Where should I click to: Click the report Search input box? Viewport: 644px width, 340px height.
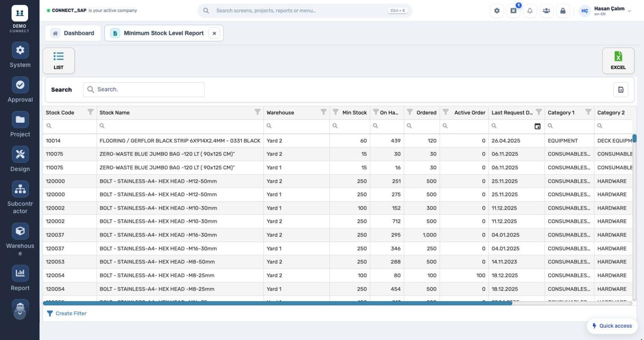(x=144, y=89)
